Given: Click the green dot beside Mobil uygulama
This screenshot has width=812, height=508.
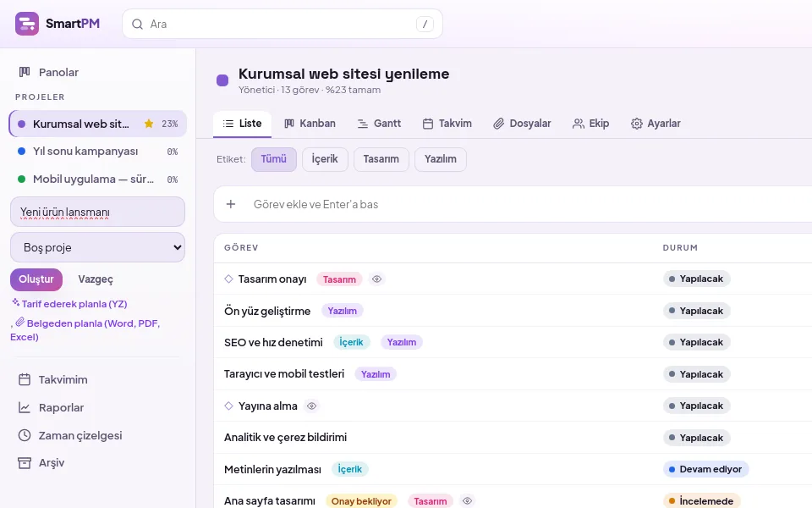Looking at the screenshot, I should [x=22, y=179].
